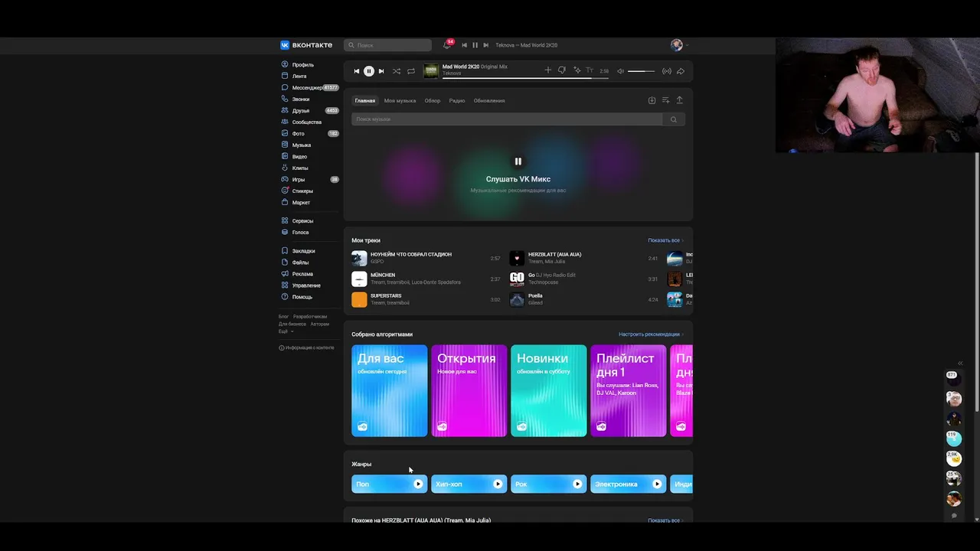The image size is (980, 551).
Task: Switch to the Обновления tab
Action: (x=489, y=101)
